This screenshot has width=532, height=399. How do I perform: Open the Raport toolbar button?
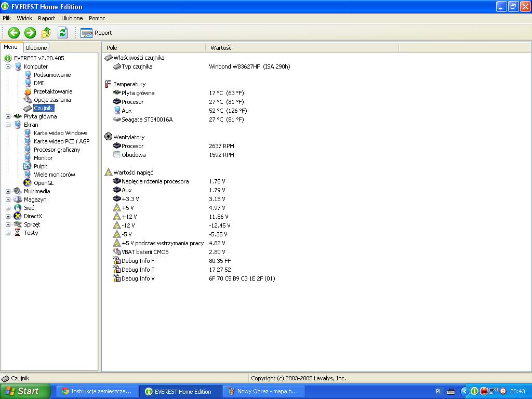coord(96,33)
